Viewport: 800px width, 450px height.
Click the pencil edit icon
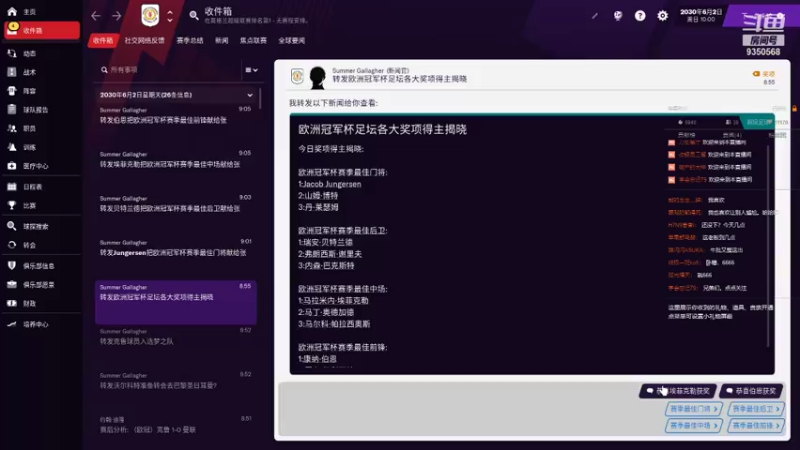(x=595, y=16)
